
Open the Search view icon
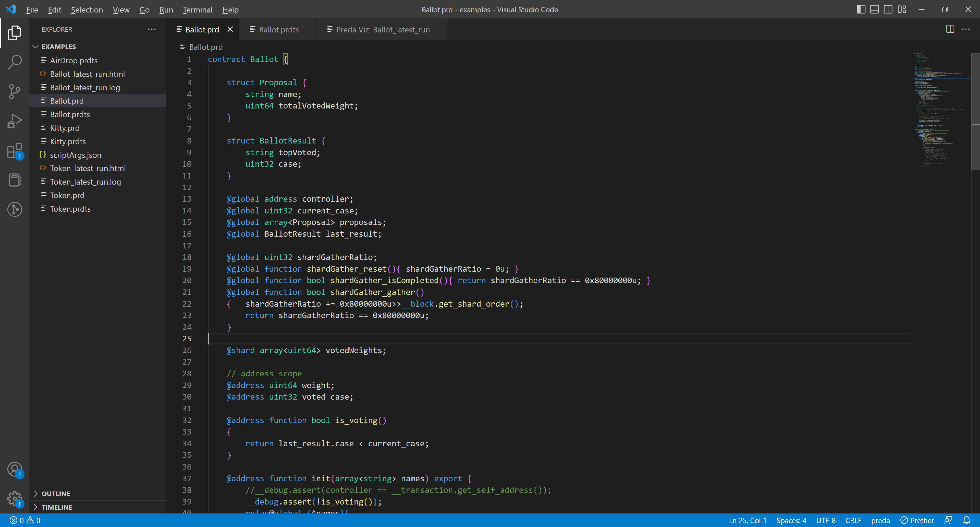[x=15, y=62]
